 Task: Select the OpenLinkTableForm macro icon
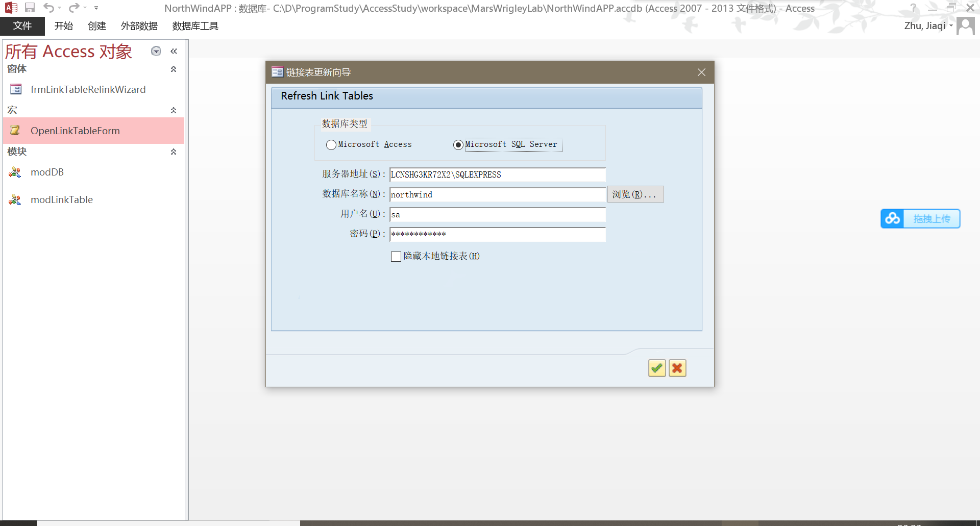click(x=15, y=131)
